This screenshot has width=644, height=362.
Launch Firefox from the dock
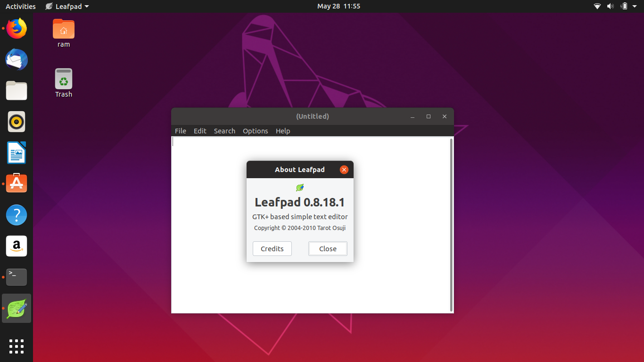pos(17,29)
